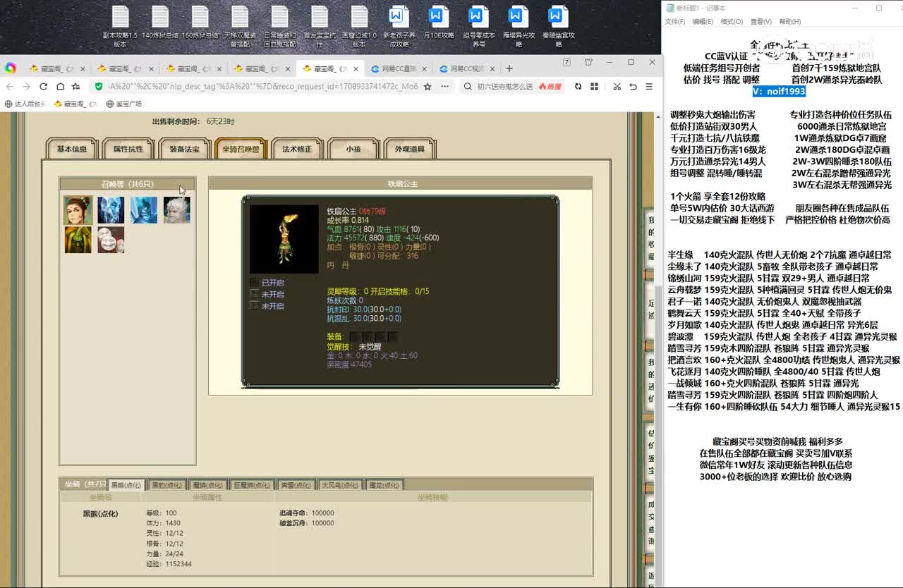Open desktop document 魔塔异光攻略
The image size is (903, 588).
tap(519, 27)
